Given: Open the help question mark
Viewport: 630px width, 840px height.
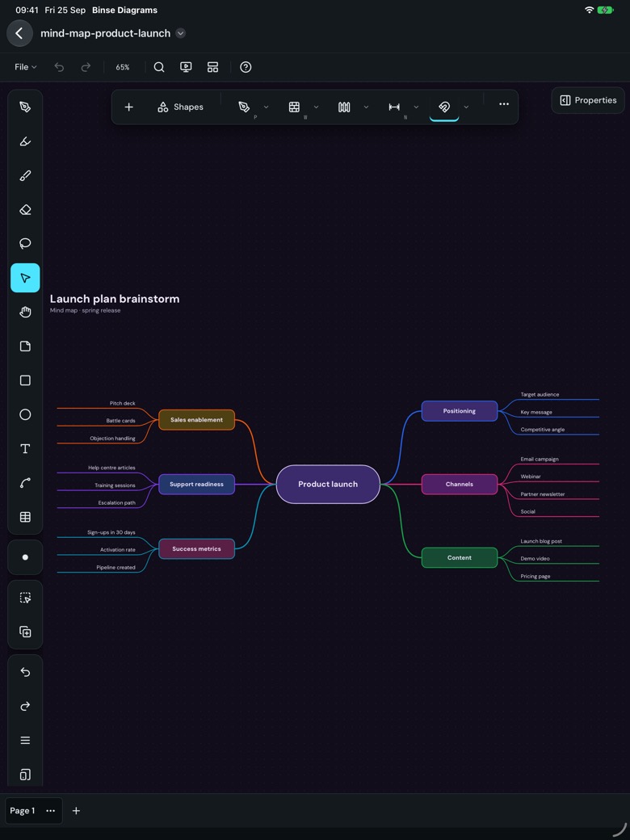Looking at the screenshot, I should 246,67.
